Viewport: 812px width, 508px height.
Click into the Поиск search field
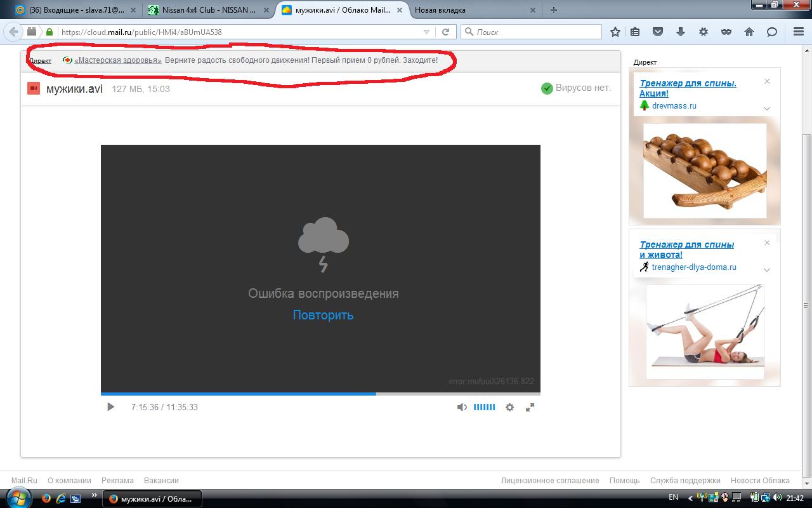532,32
